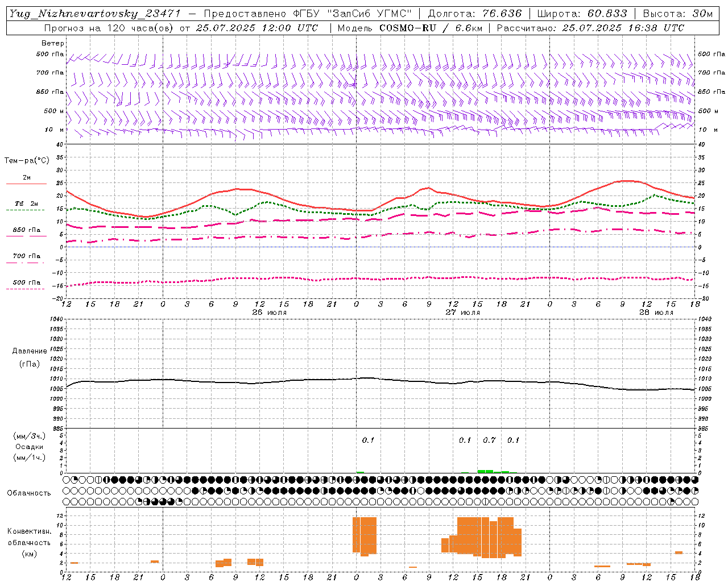Screen dimensions: 728x582
Task: Click the solid red 2м legend line
Action: click(x=26, y=184)
